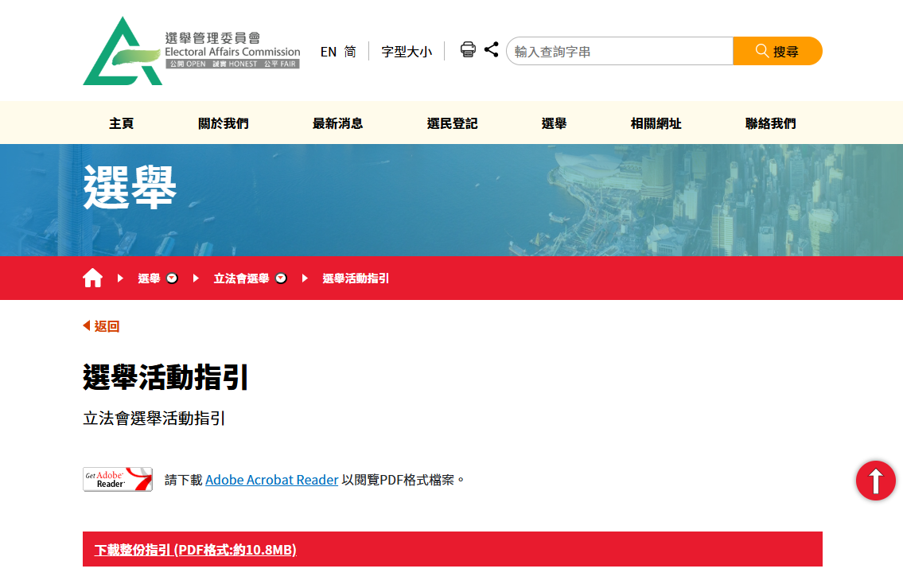903x588 pixels.
Task: Click the scroll-to-top red arrow button
Action: (875, 481)
